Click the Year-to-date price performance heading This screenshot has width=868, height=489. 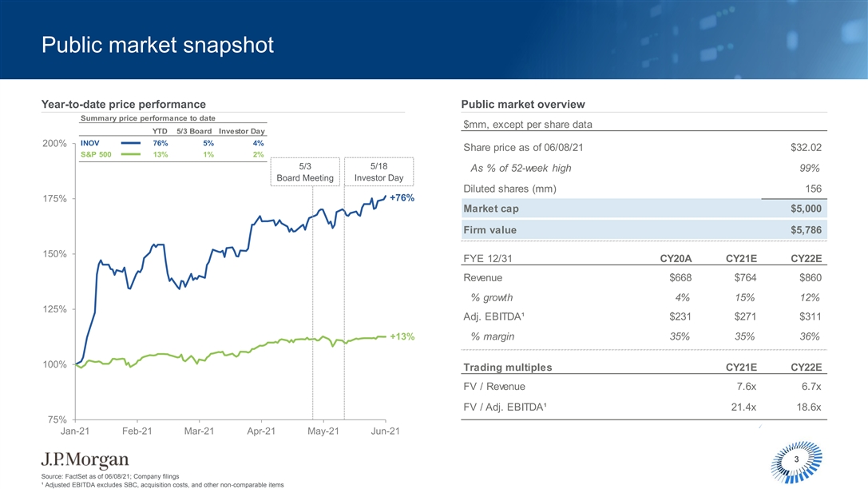pos(124,105)
